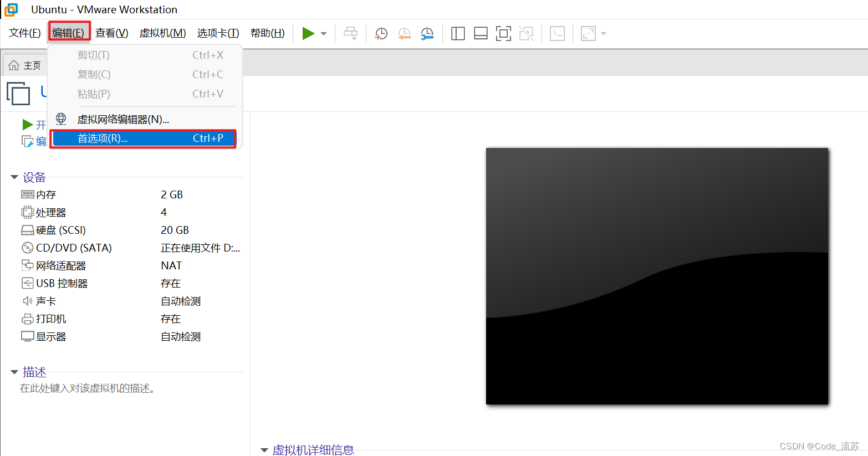Collapse the 设备 section
868x456 pixels.
click(x=14, y=177)
